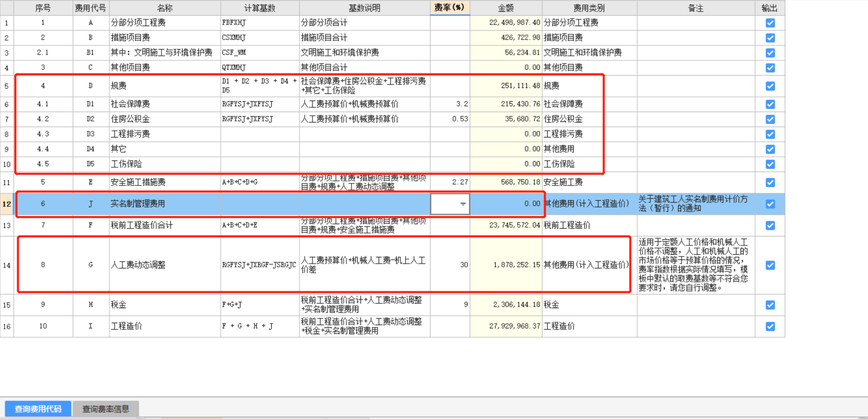Toggle output checkbox for 其他项目费 row C
This screenshot has height=419, width=868.
pos(770,68)
